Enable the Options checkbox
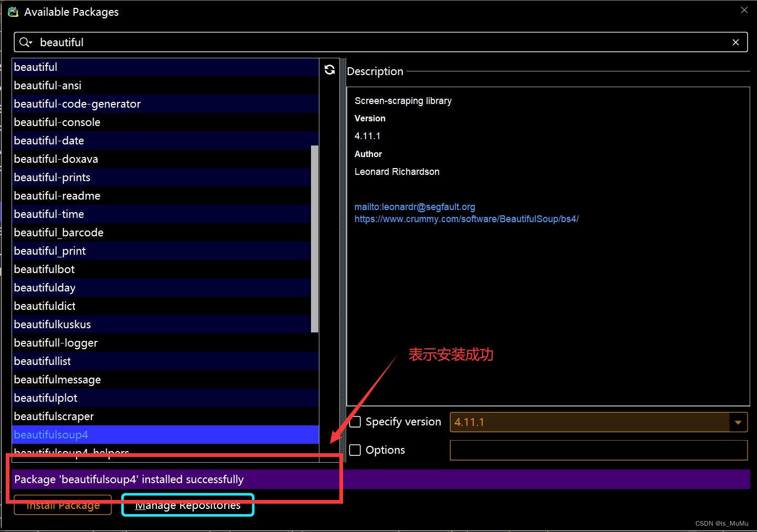Image resolution: width=757 pixels, height=532 pixels. [x=355, y=450]
